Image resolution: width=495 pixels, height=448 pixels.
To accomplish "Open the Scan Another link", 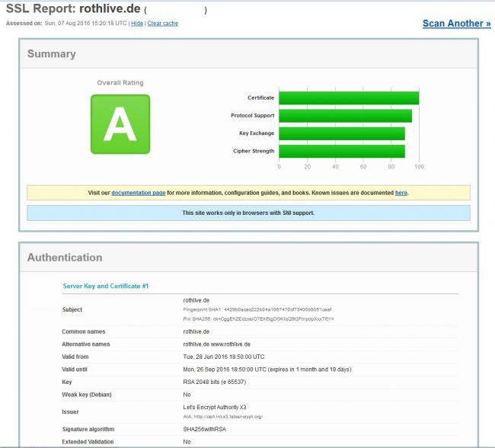I will point(456,24).
